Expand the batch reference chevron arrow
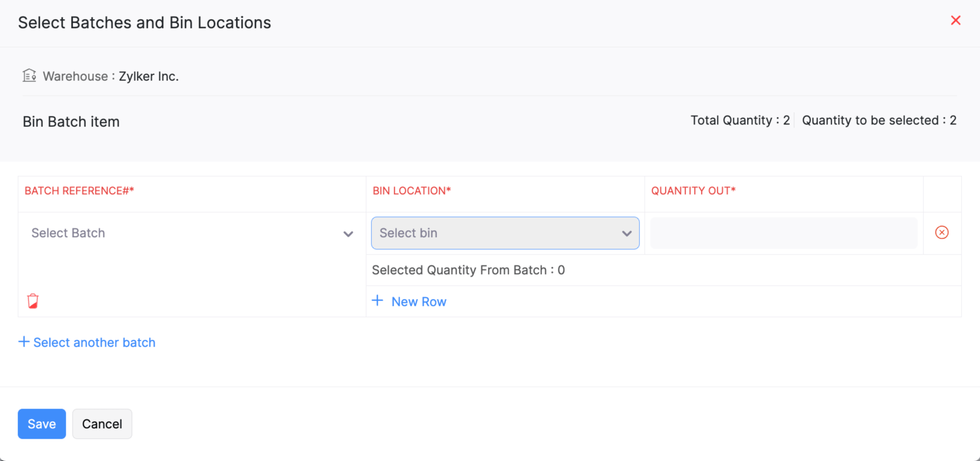This screenshot has height=461, width=980. [x=348, y=233]
